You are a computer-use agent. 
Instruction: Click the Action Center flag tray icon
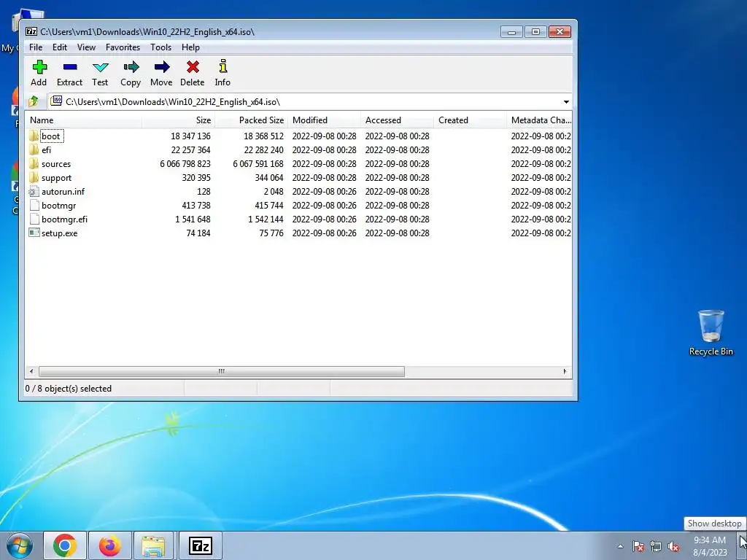(638, 546)
